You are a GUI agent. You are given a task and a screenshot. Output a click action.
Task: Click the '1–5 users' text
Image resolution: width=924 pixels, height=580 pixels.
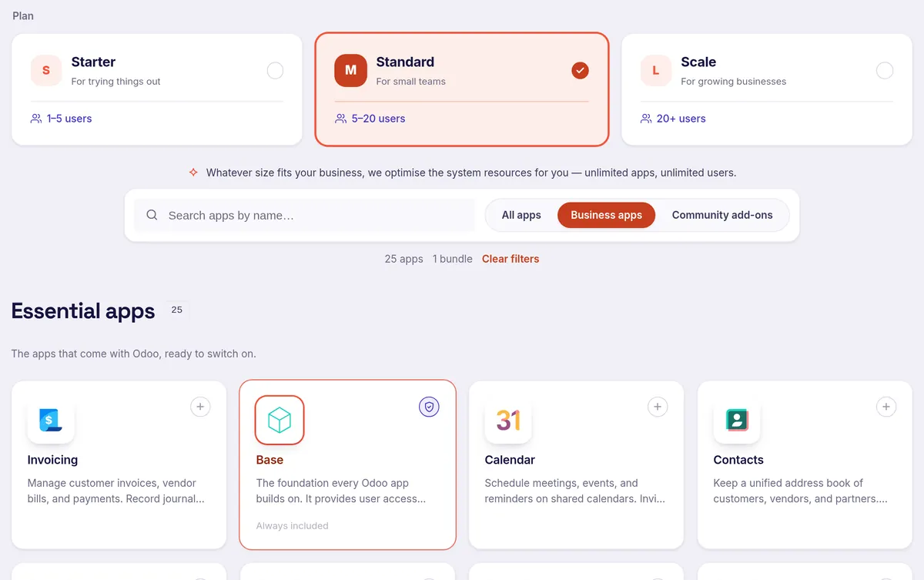tap(69, 119)
